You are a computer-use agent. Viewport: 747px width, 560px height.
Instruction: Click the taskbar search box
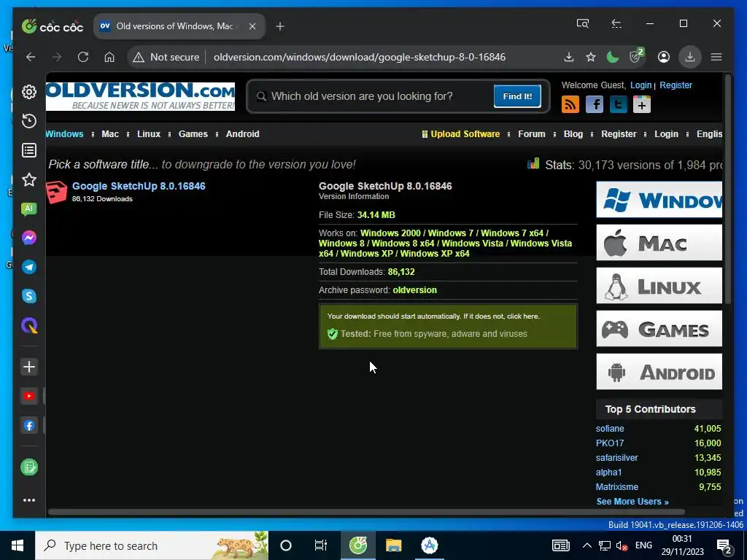(152, 545)
